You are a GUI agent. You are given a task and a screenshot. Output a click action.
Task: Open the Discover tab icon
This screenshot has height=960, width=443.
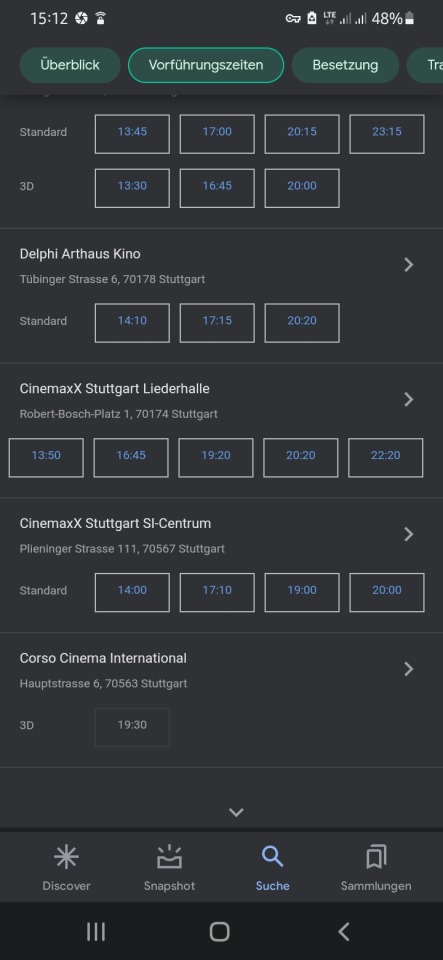[66, 857]
